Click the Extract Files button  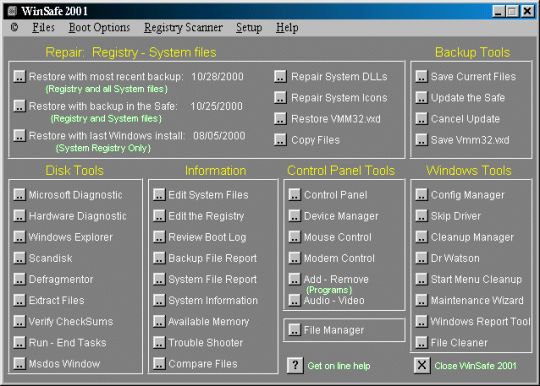click(x=20, y=300)
